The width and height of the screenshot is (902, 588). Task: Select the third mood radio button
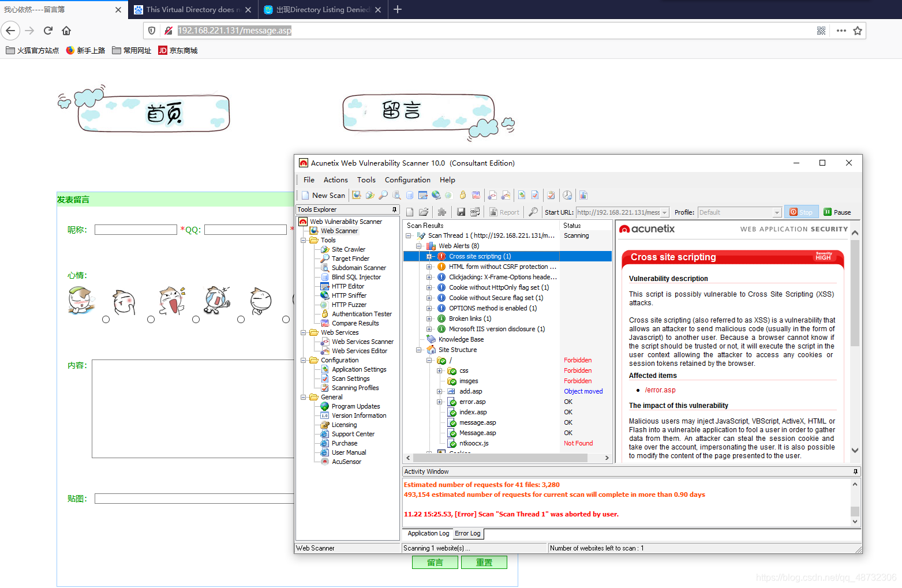[196, 319]
